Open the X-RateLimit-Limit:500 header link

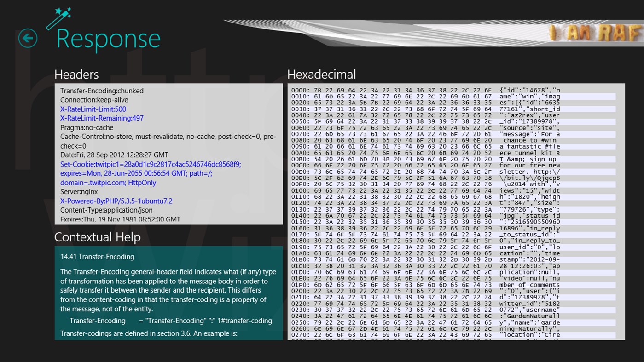93,109
